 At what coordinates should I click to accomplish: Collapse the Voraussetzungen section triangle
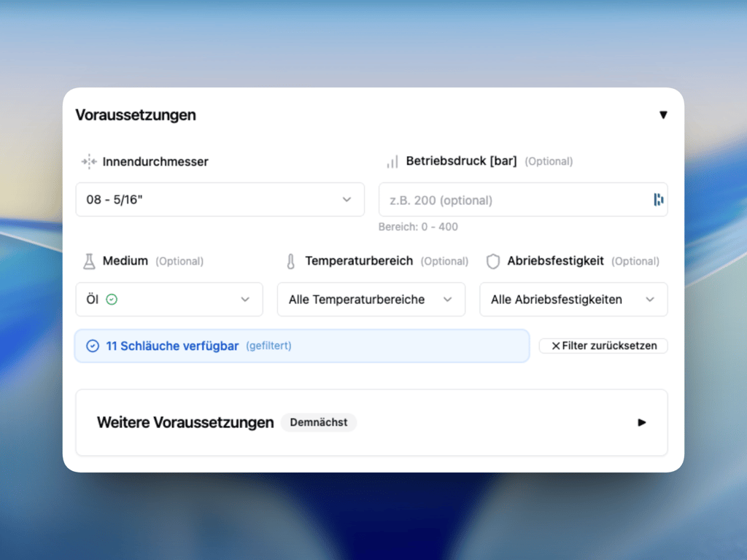663,115
